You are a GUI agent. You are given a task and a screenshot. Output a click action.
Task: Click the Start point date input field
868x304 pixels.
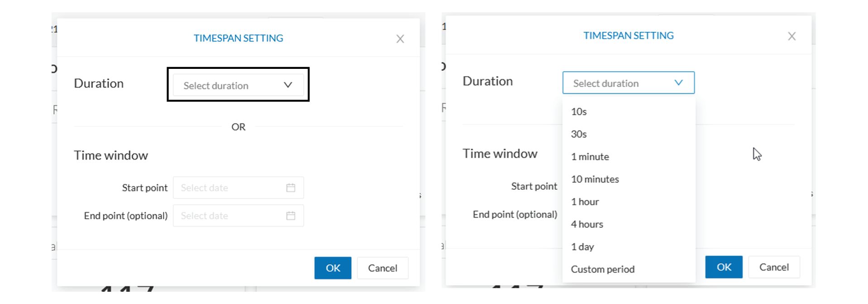point(226,187)
